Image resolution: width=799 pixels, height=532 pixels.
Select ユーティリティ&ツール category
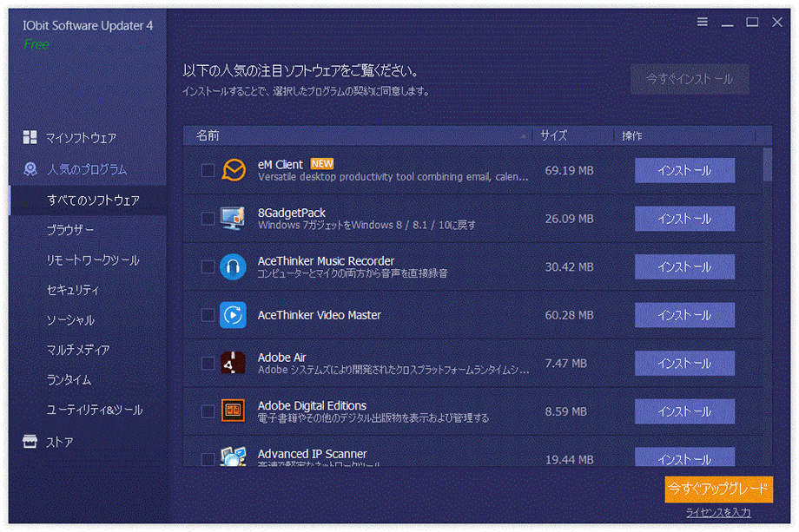[x=95, y=410]
